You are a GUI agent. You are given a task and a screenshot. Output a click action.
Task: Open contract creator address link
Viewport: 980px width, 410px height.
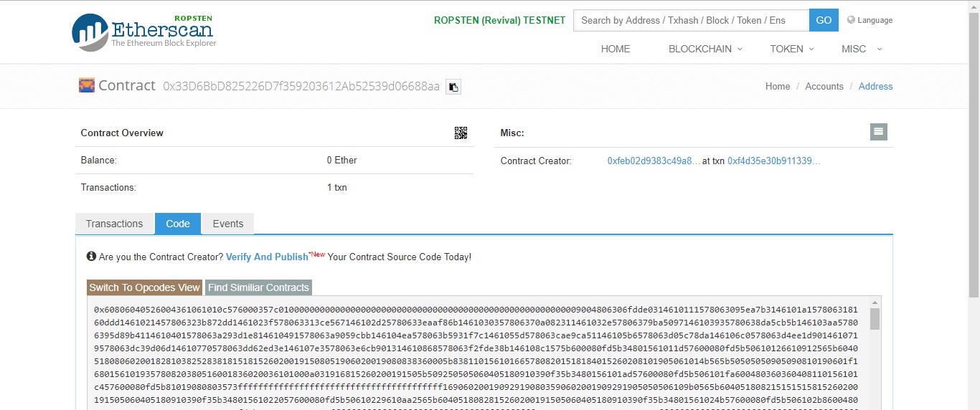[654, 161]
